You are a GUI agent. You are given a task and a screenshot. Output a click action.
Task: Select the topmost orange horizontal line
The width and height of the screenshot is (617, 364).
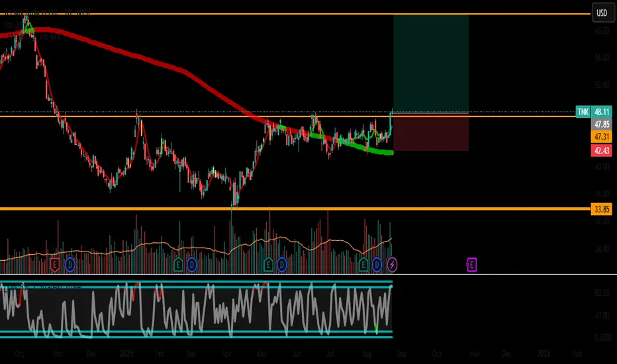(x=295, y=14)
